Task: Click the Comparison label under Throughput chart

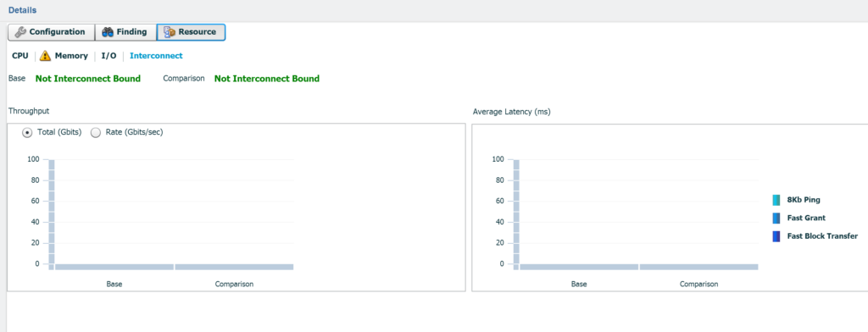Action: (234, 284)
